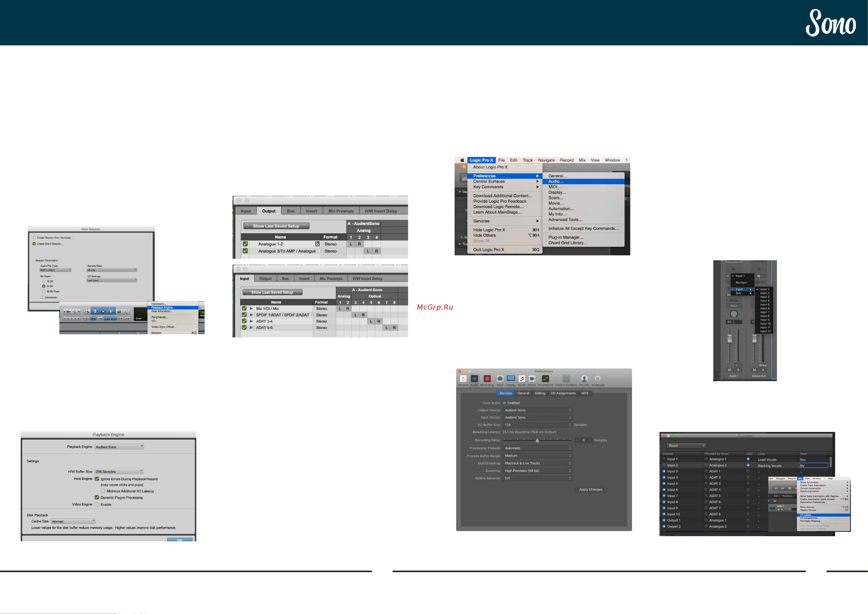Select the Pencil tool in Pro Tools
The height and width of the screenshot is (614, 868).
click(127, 311)
